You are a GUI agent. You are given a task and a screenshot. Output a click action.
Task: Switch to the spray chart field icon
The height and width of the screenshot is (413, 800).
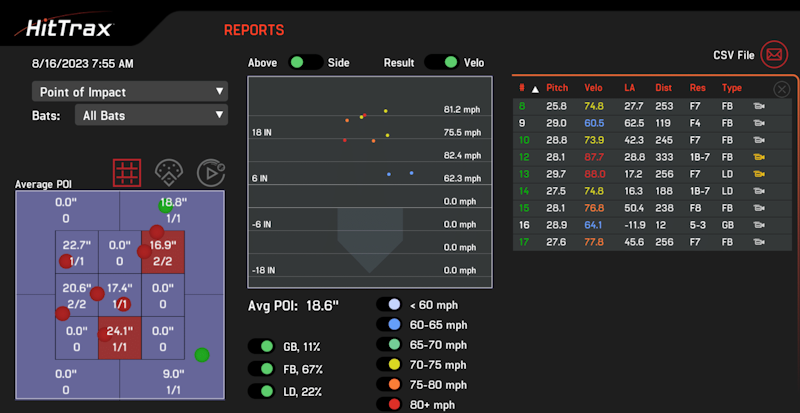[169, 172]
